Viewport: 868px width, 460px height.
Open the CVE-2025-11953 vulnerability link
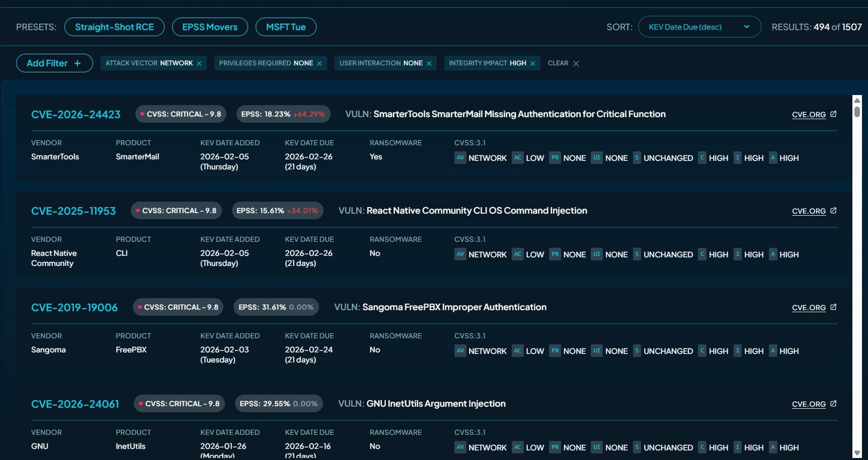(x=73, y=211)
